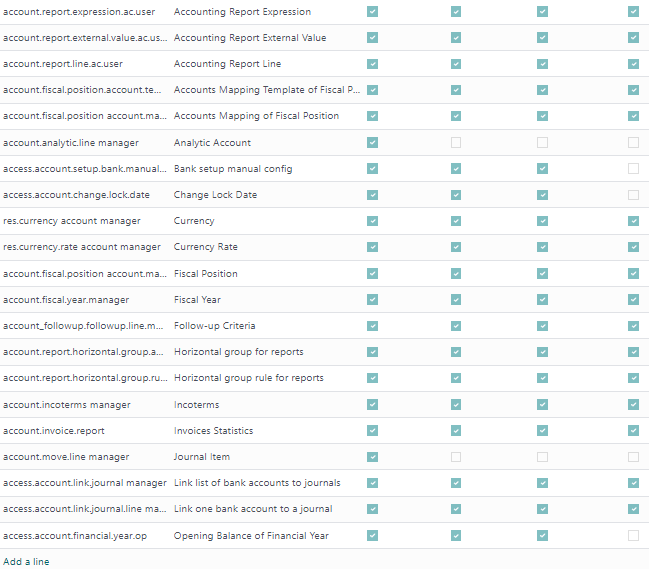Select the 'account.report.external.value.ac.us...' cell

point(85,38)
